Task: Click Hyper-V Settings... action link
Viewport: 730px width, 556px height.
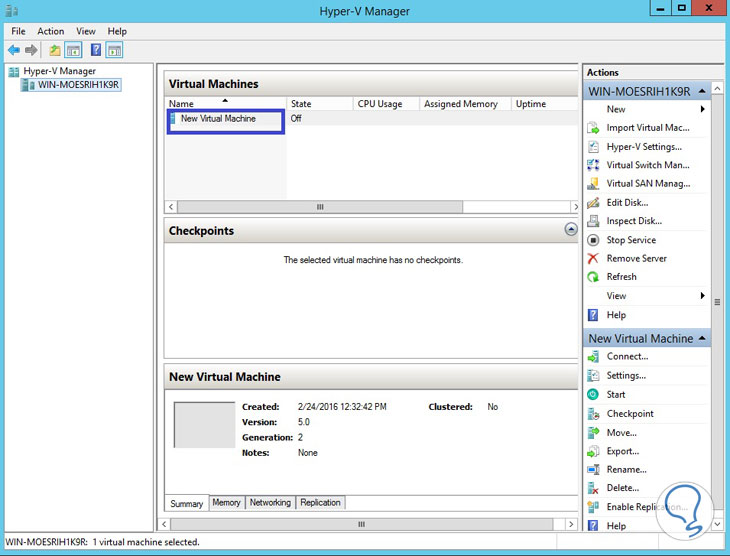Action: tap(644, 147)
